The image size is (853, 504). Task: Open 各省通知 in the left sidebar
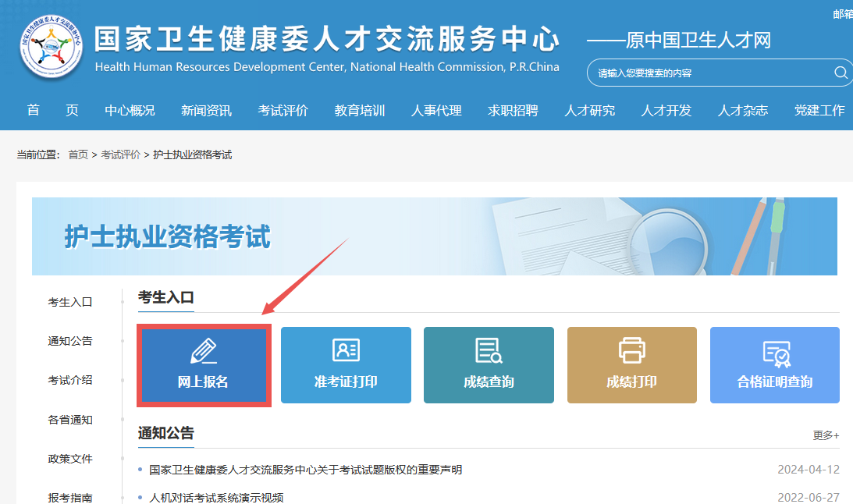click(x=70, y=420)
